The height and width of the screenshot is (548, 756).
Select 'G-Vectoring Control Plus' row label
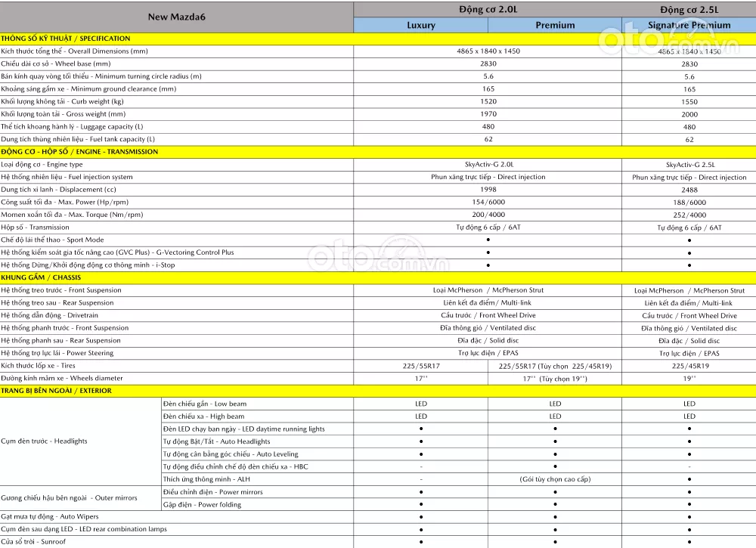point(118,252)
